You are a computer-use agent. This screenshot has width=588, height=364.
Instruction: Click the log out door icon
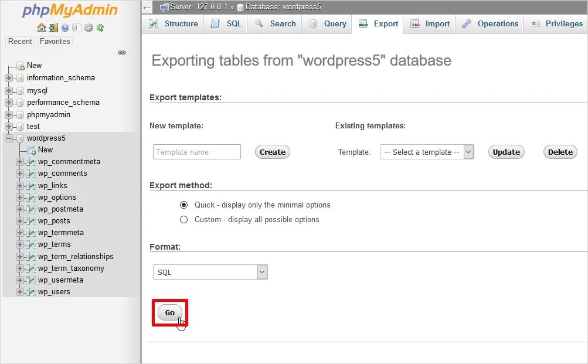[x=53, y=28]
